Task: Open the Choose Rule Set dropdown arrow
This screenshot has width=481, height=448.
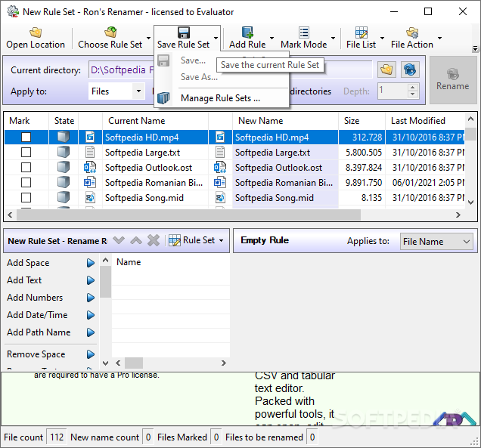Action: [x=149, y=38]
